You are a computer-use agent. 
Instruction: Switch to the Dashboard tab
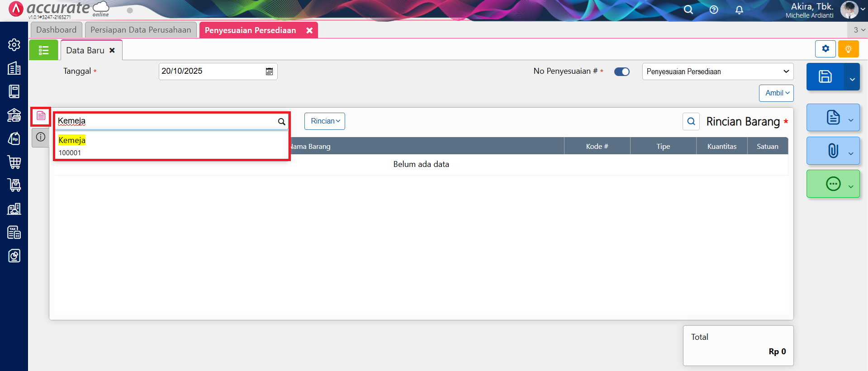[x=57, y=30]
